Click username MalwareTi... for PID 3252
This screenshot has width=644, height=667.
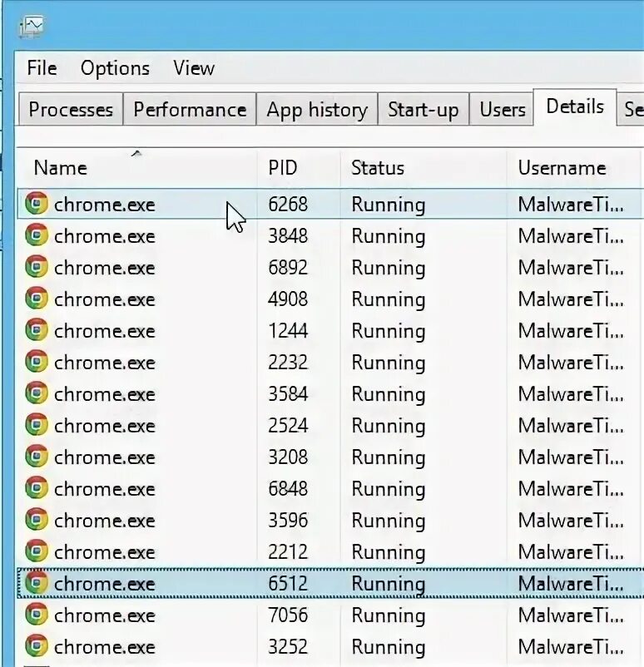(571, 646)
